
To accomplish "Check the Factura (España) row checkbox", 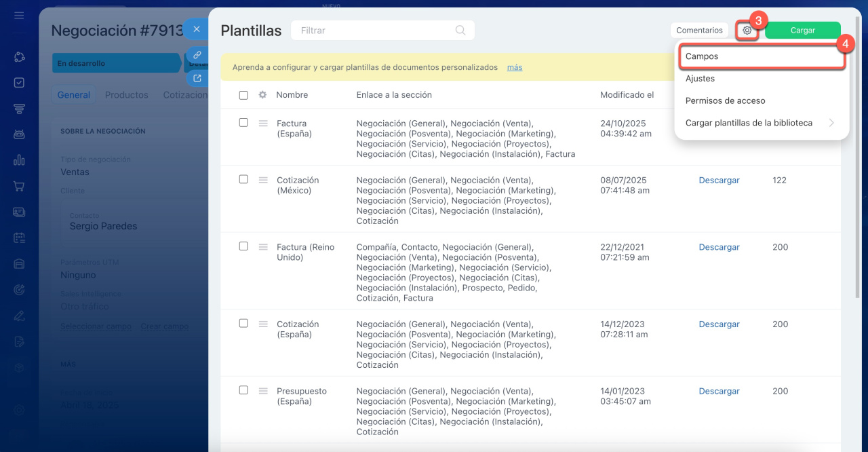I will pyautogui.click(x=243, y=123).
